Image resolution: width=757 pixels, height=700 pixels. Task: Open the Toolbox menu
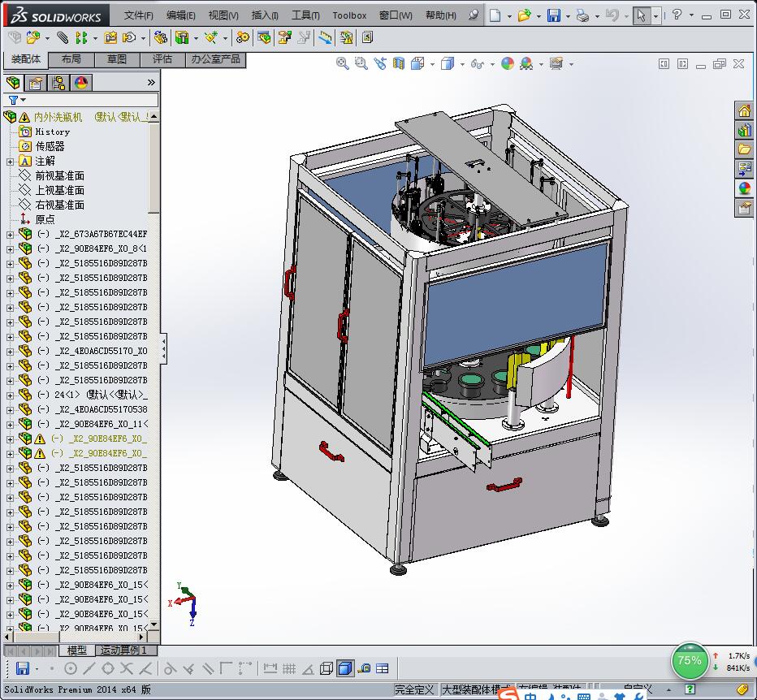click(349, 15)
